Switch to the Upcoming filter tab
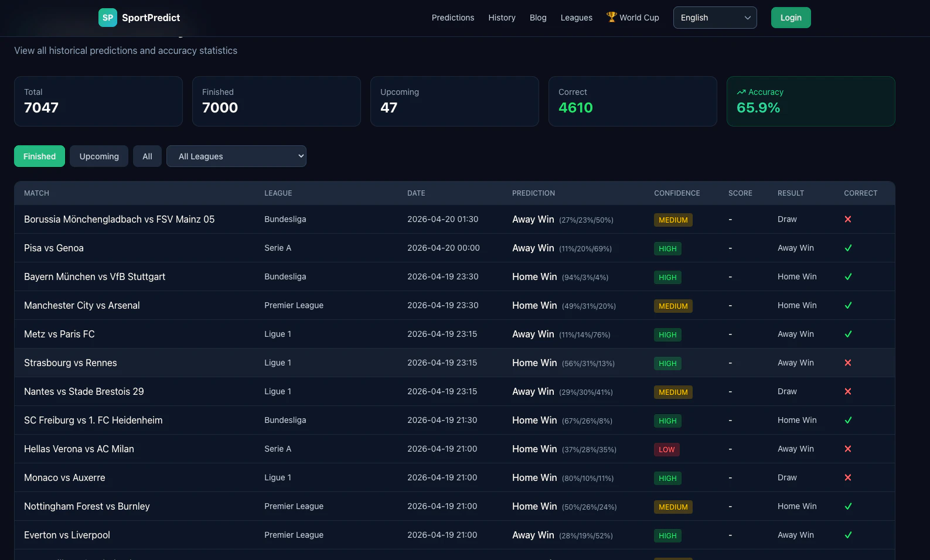930x560 pixels. tap(99, 156)
